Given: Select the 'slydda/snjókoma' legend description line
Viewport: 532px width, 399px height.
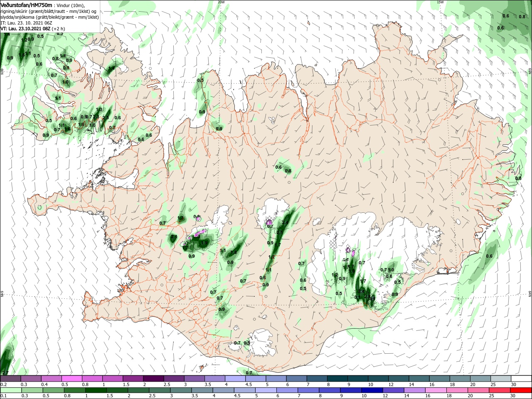Looking at the screenshot, I should click(x=49, y=17).
